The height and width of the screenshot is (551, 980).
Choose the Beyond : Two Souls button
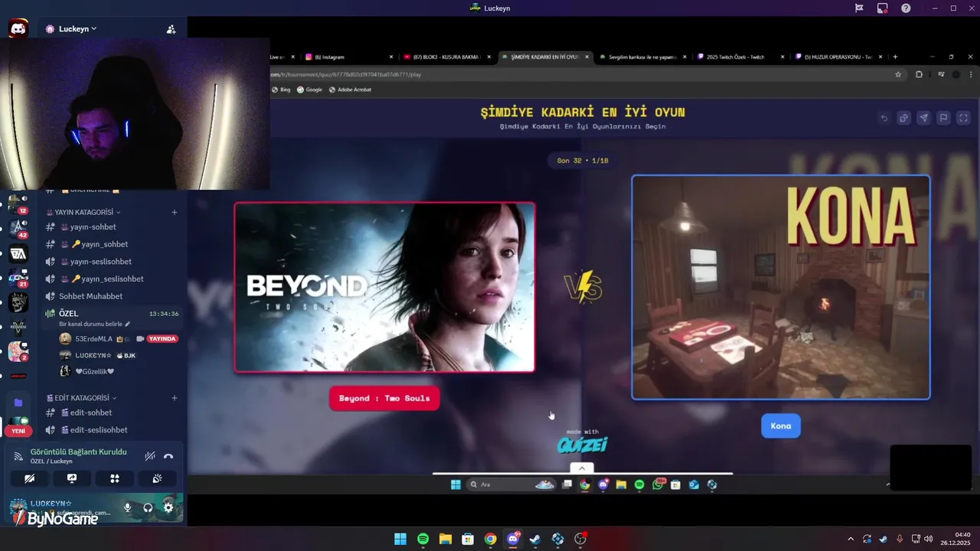coord(384,398)
